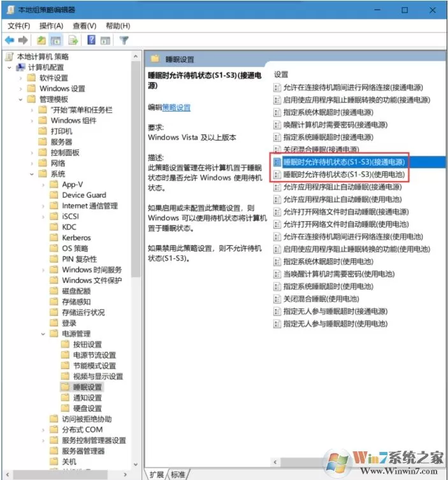This screenshot has height=480, width=448.
Task: Click the Forward arrow toolbar icon
Action: pyautogui.click(x=23, y=40)
